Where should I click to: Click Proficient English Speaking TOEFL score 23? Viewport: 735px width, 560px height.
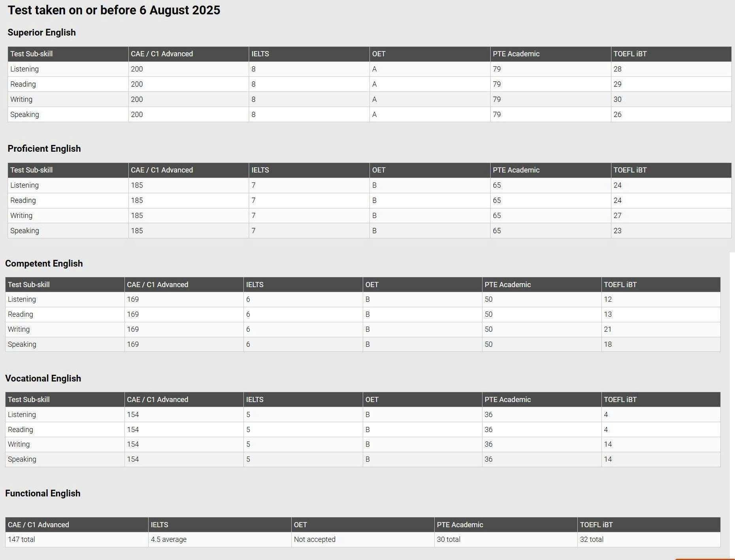click(x=617, y=231)
